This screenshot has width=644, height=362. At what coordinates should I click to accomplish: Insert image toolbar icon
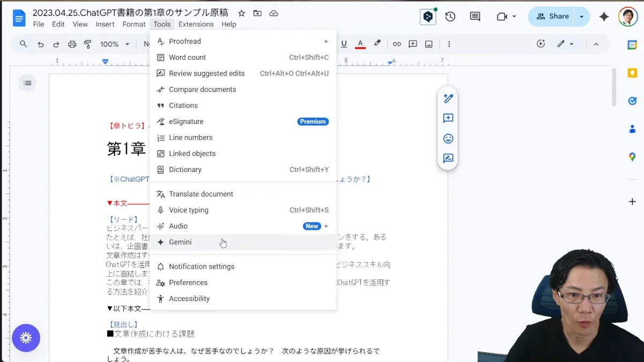(429, 44)
